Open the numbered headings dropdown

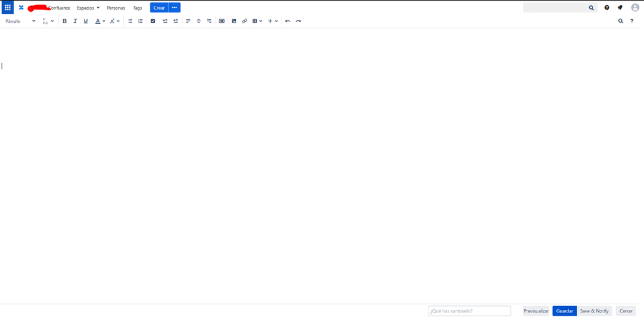pyautogui.click(x=48, y=21)
